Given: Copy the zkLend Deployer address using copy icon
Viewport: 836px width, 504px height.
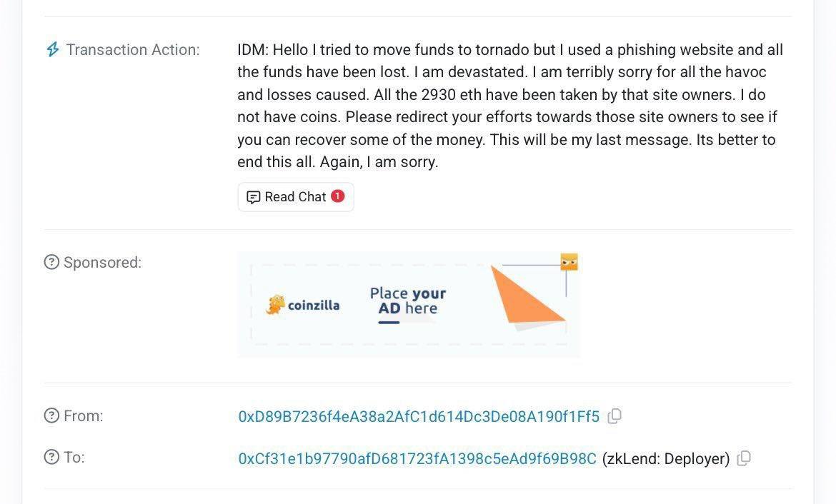Looking at the screenshot, I should 744,458.
